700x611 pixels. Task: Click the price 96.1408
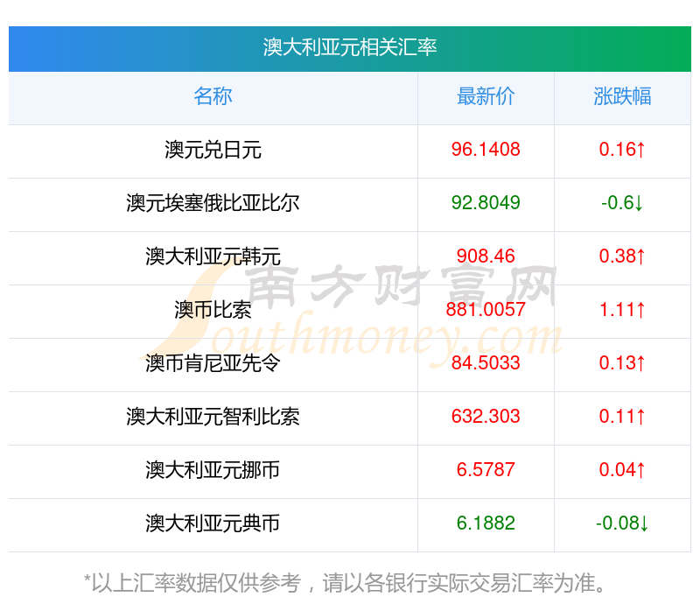[x=486, y=149]
